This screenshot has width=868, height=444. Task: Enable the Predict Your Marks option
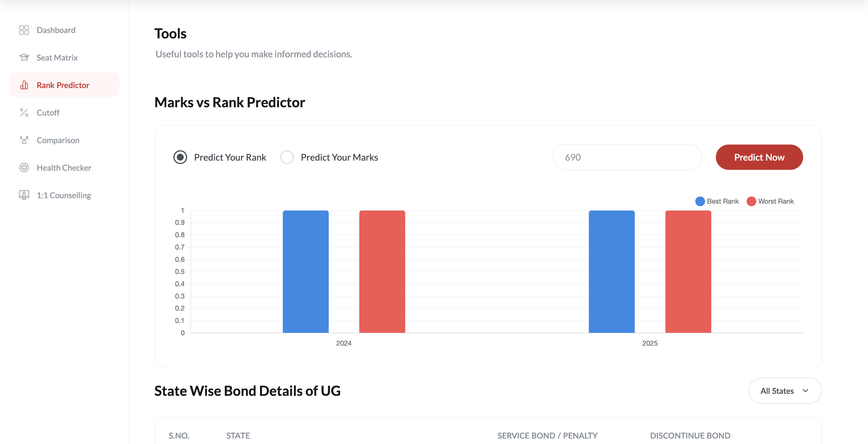click(287, 157)
